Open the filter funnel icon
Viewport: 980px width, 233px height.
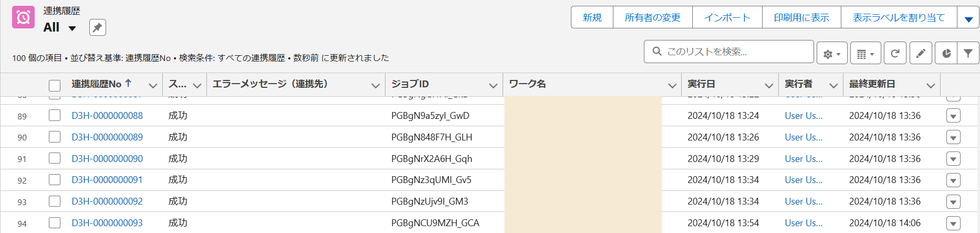coord(968,53)
